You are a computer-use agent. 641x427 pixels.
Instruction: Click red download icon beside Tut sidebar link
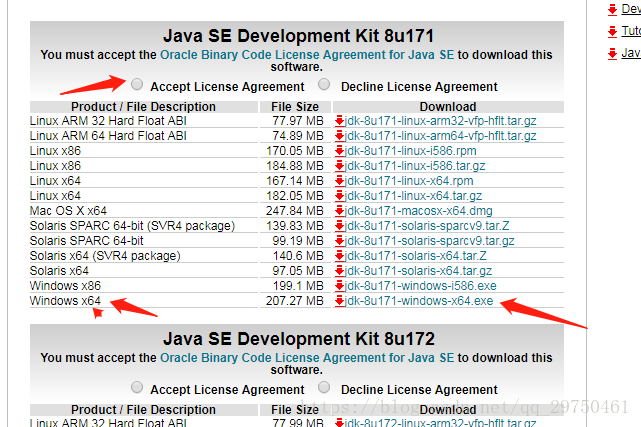pyautogui.click(x=612, y=31)
